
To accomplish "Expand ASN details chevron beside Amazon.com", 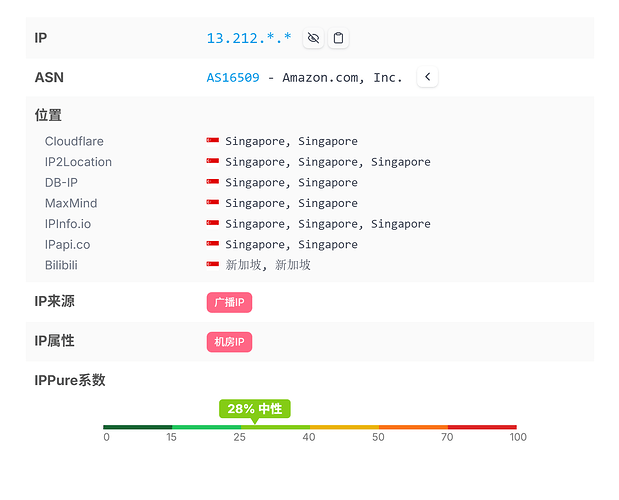I will click(x=428, y=77).
